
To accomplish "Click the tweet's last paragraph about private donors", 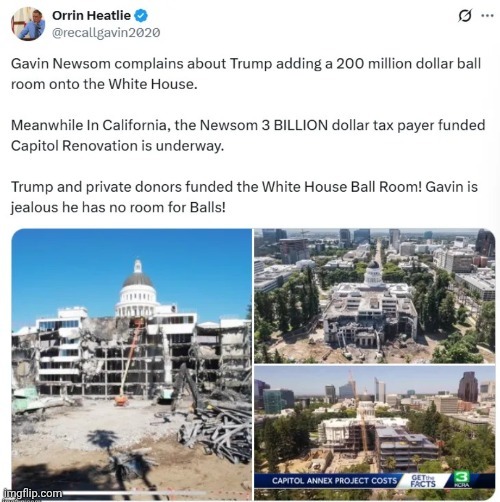I will point(244,197).
